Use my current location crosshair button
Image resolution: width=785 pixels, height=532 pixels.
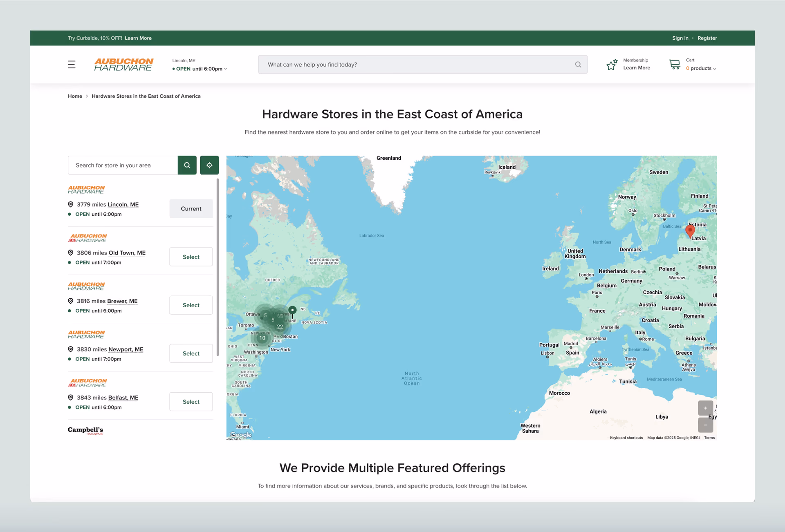pos(209,165)
